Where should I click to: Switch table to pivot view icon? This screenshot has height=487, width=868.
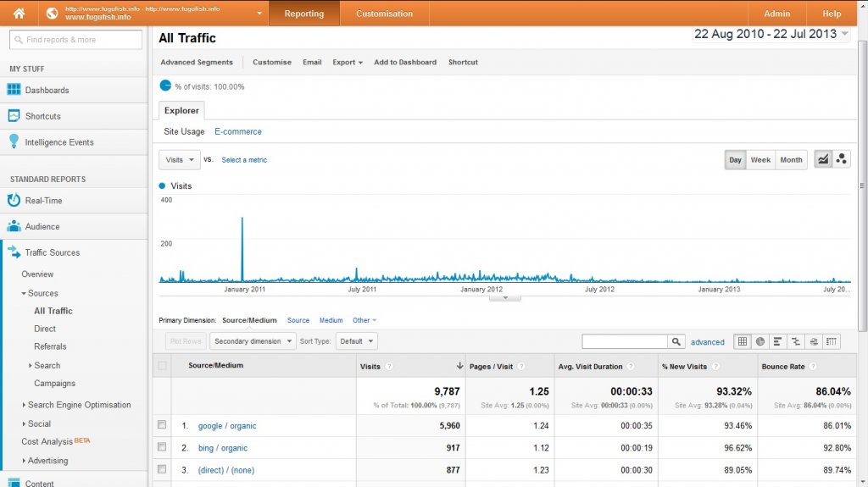[832, 341]
